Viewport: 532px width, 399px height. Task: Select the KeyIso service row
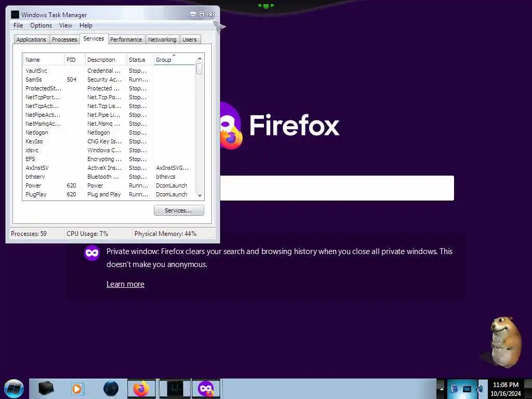[109, 141]
